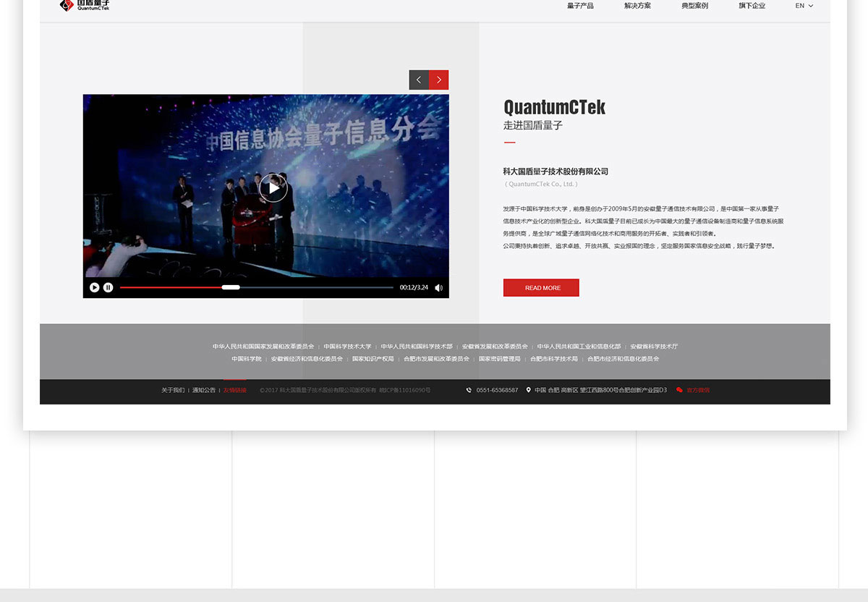
Task: Open the 通知公告 footer link
Action: [203, 390]
